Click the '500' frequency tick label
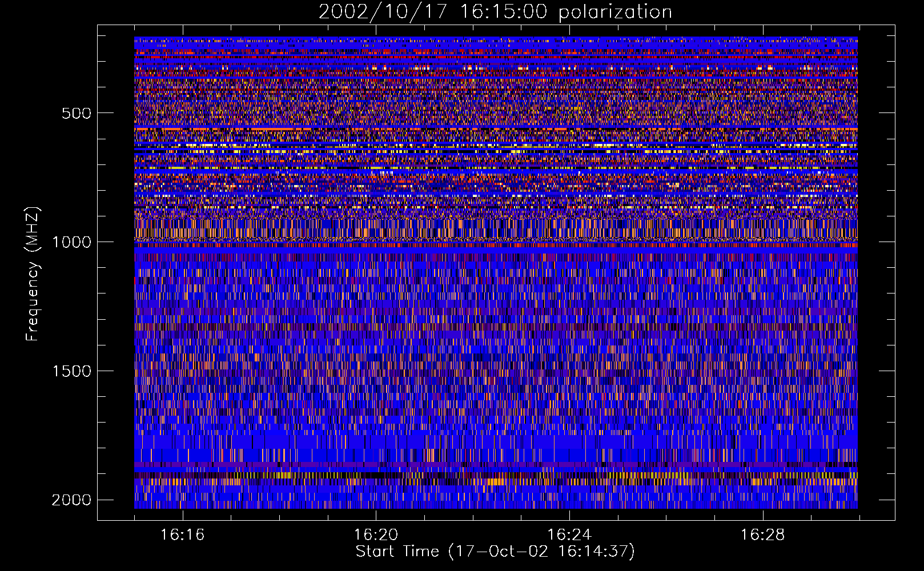The width and height of the screenshot is (924, 571). tap(77, 113)
